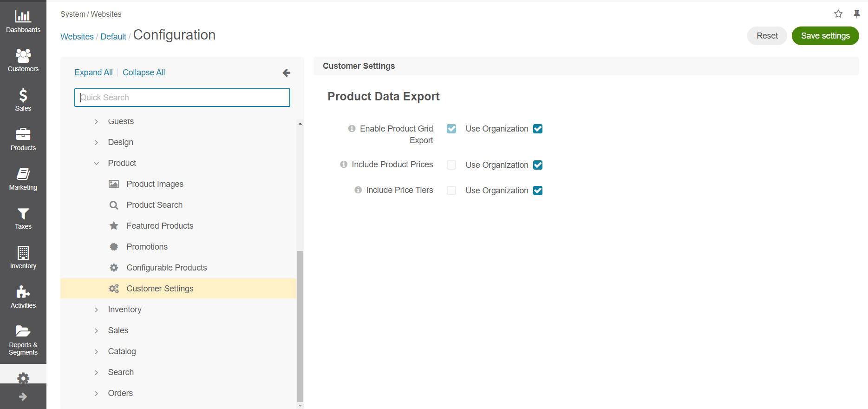Click the Featured Products star icon
This screenshot has width=868, height=409.
pos(114,226)
